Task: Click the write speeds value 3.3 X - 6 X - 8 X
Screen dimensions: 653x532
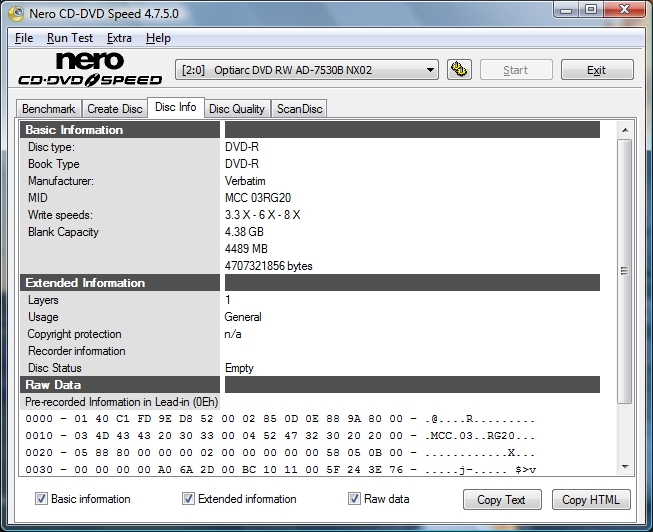Action: (x=262, y=215)
